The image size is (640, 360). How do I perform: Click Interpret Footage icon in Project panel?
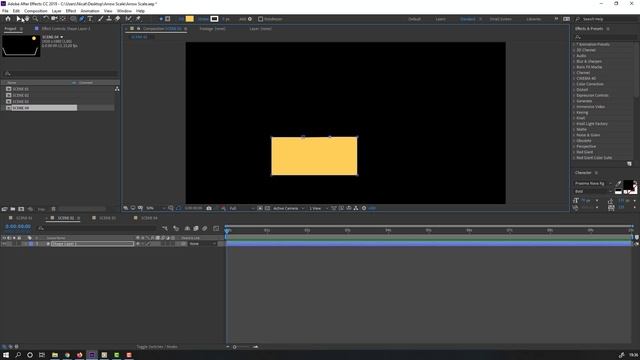4,209
